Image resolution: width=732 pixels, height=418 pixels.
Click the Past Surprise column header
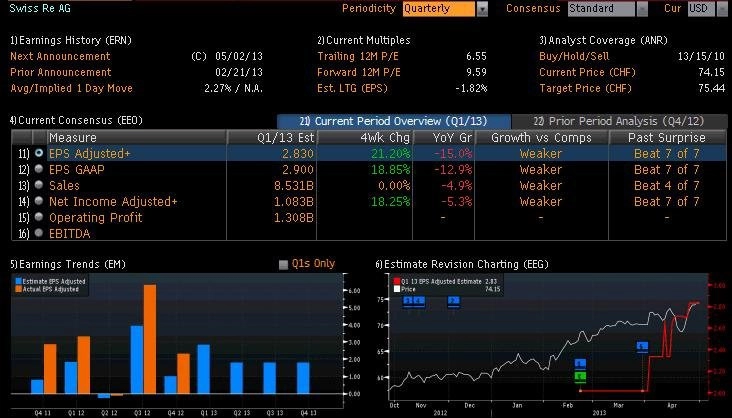pos(668,138)
